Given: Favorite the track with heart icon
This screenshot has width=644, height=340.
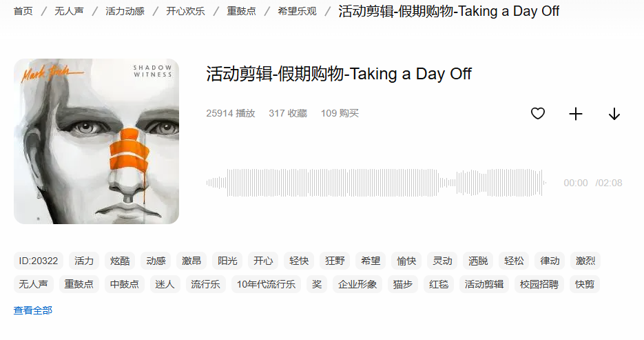Looking at the screenshot, I should pos(538,114).
